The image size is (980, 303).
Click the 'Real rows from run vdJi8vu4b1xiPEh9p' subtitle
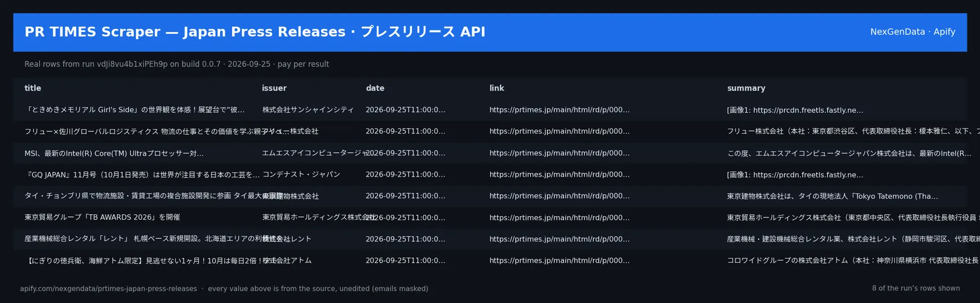[177, 64]
